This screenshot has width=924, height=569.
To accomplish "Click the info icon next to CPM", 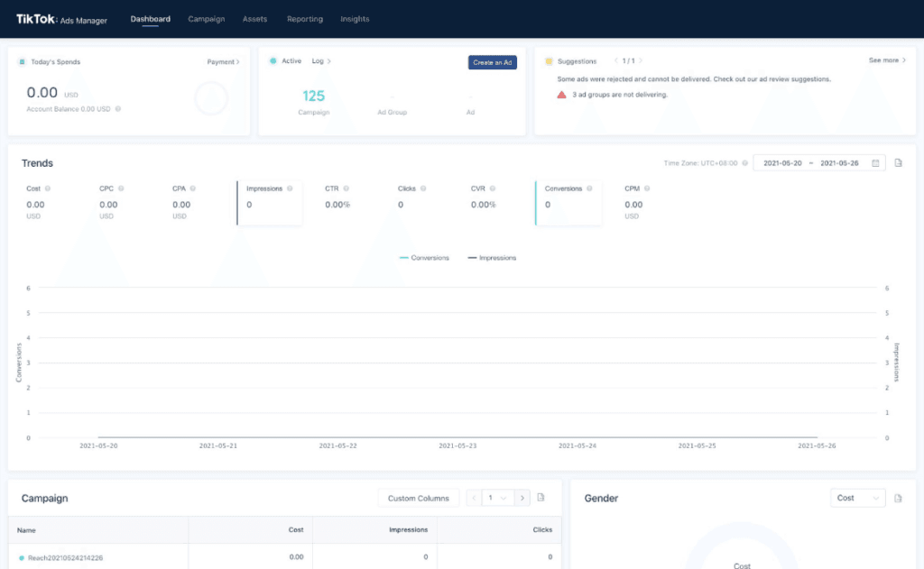I will tap(647, 188).
